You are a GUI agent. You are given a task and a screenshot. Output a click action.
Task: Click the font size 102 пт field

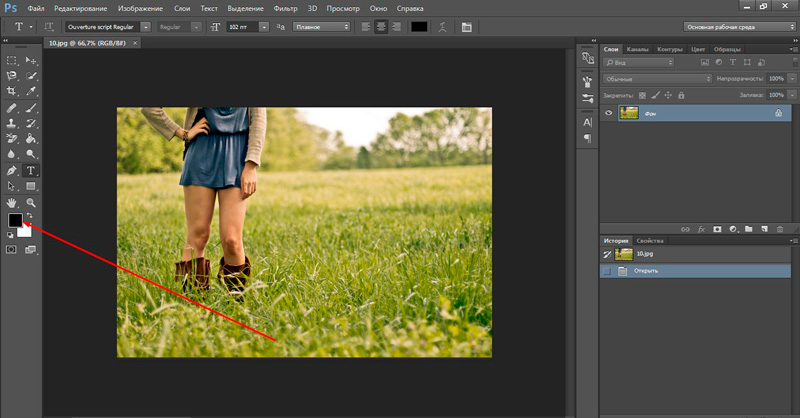click(x=240, y=27)
